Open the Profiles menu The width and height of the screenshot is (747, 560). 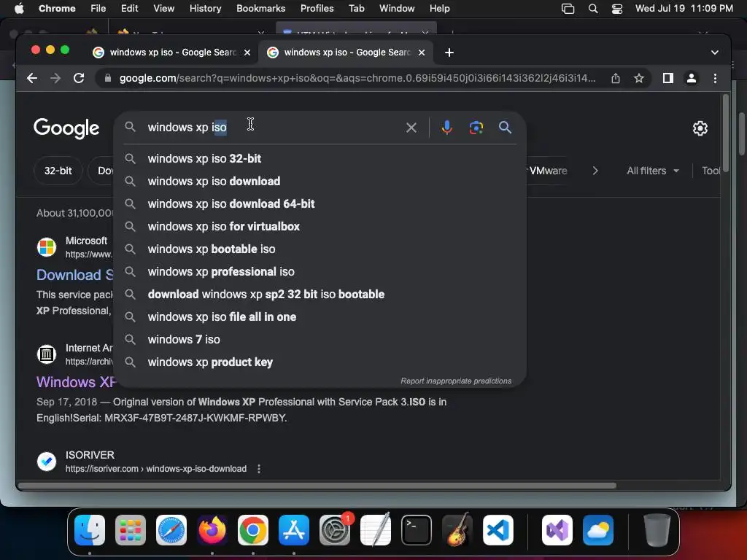[317, 8]
